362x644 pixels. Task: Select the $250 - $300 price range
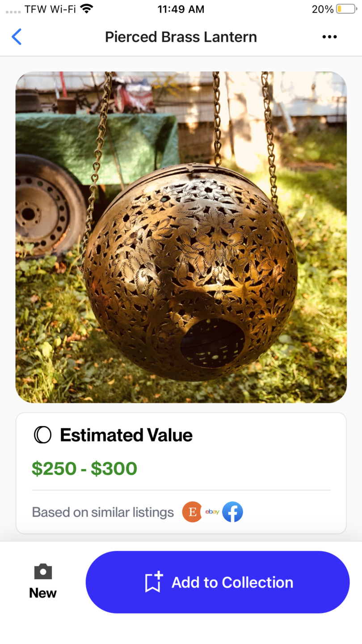pos(84,468)
